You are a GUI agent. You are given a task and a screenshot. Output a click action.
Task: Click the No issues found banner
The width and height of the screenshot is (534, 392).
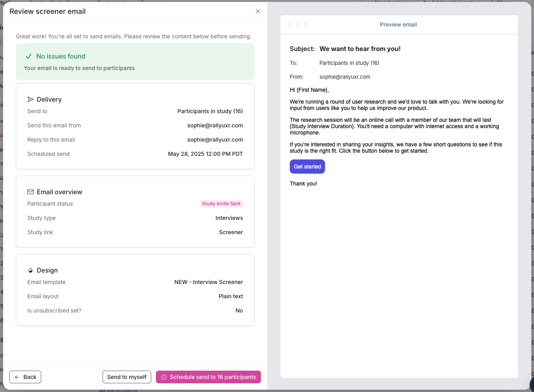click(135, 62)
